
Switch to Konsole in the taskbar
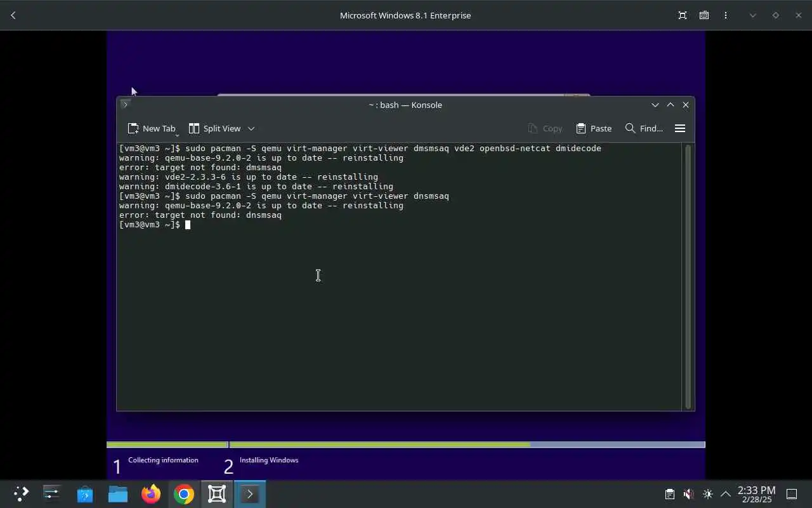tap(250, 493)
